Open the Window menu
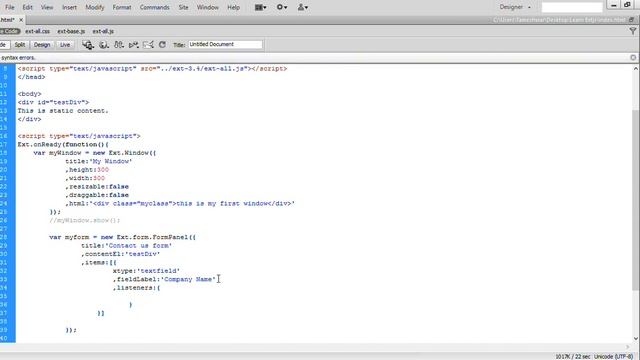 click(x=208, y=7)
